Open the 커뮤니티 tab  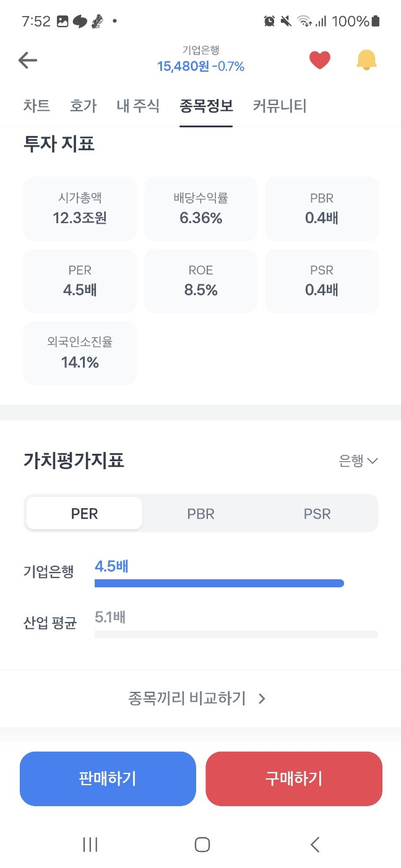[280, 106]
